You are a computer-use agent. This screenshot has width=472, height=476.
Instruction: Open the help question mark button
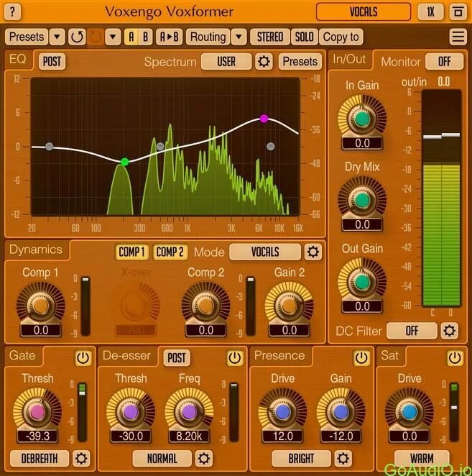[12, 12]
